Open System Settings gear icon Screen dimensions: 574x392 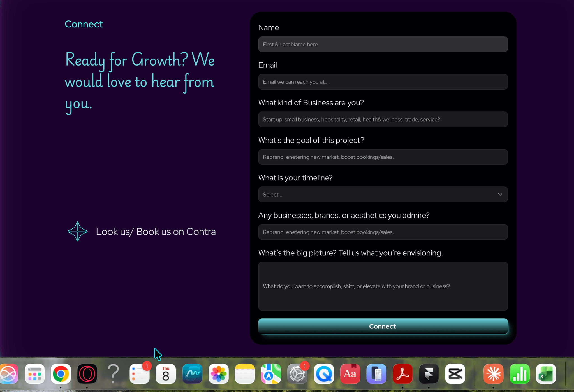point(297,374)
